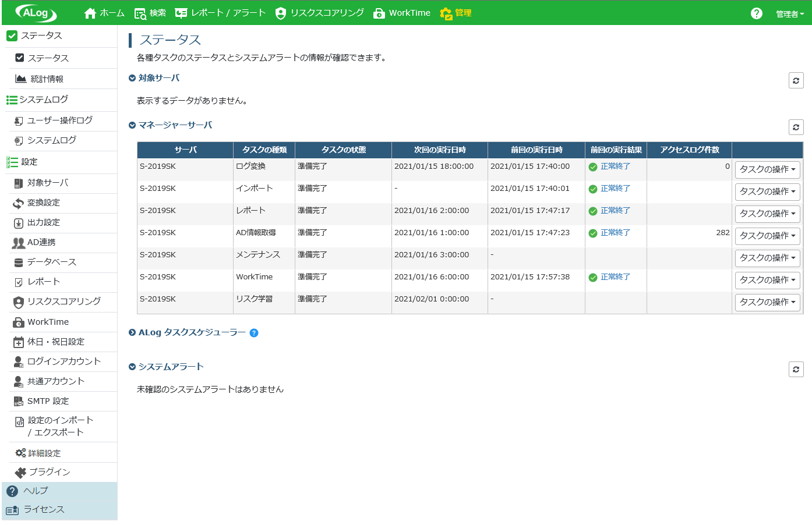Viewport: 812px width, 525px height.
Task: Click 正常終了 link in WorkTime row
Action: 615,277
